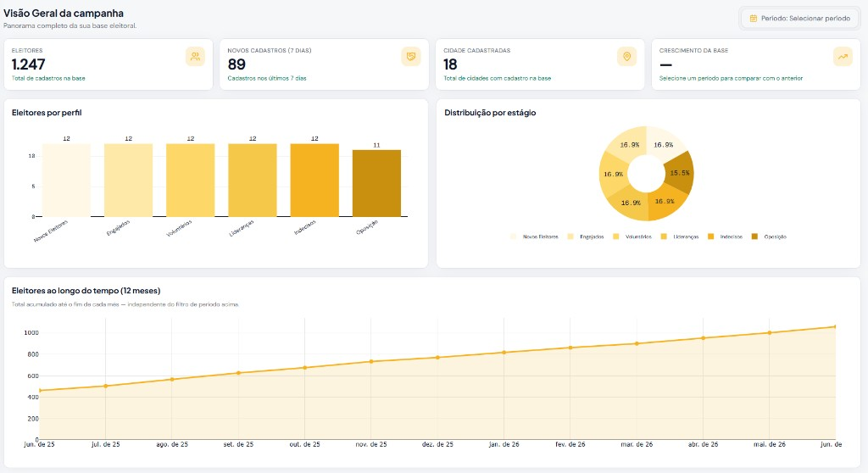Click the people icon on the Eleitores card
868x473 pixels.
pyautogui.click(x=195, y=57)
